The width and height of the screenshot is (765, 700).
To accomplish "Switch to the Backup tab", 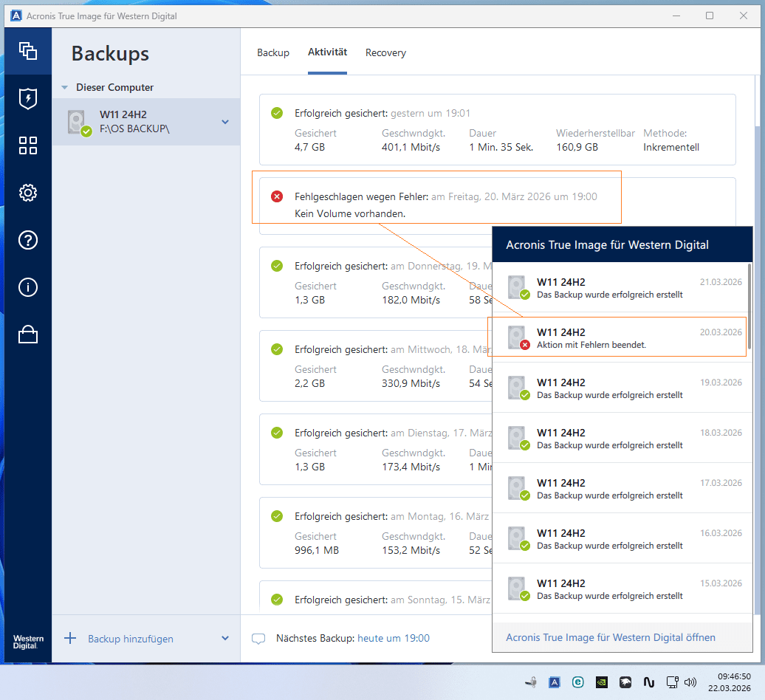I will pyautogui.click(x=273, y=52).
